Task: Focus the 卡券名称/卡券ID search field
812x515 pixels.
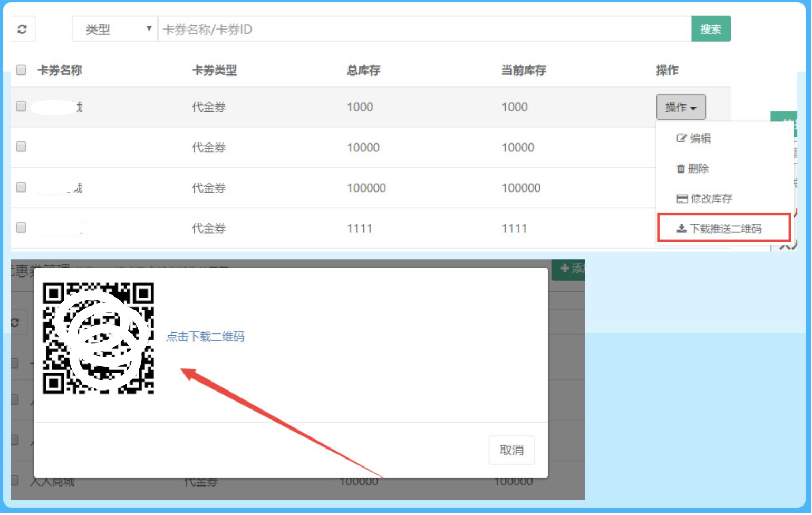Action: tap(425, 29)
